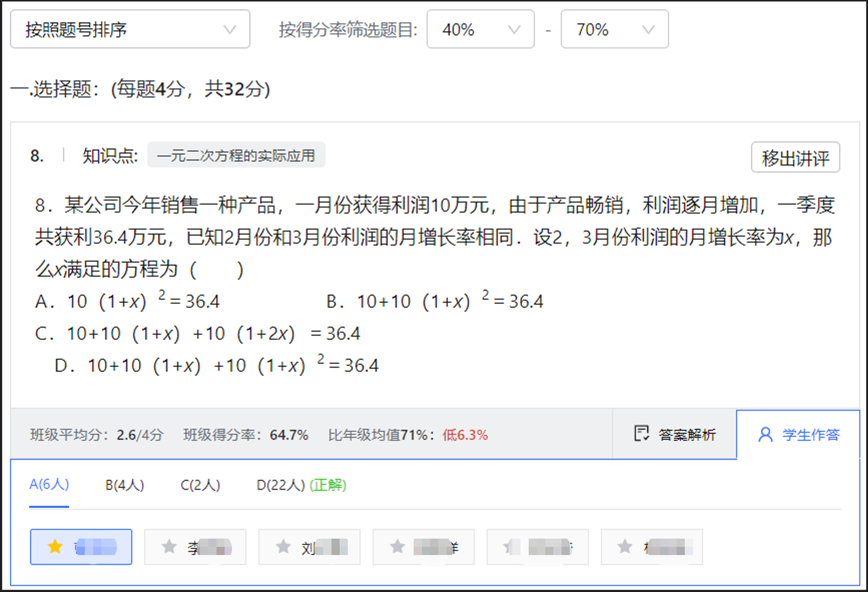Click the 一.选择题 section heading
The height and width of the screenshot is (592, 868).
[140, 89]
